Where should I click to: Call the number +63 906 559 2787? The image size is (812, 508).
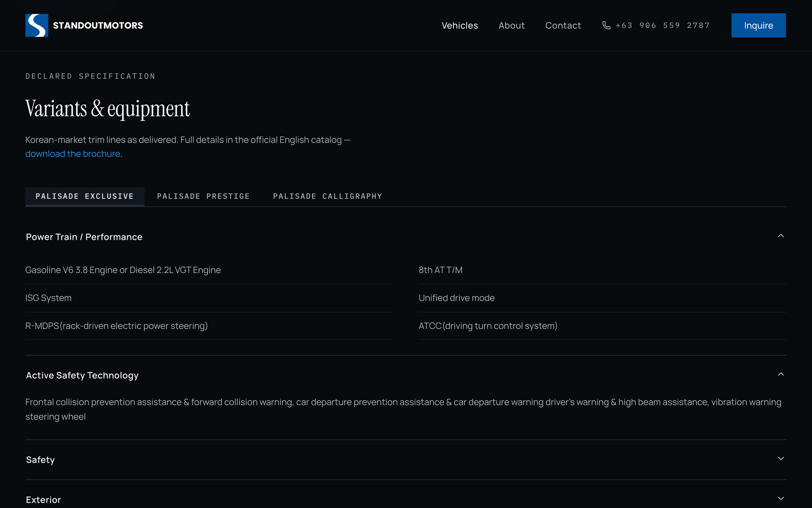tap(663, 25)
